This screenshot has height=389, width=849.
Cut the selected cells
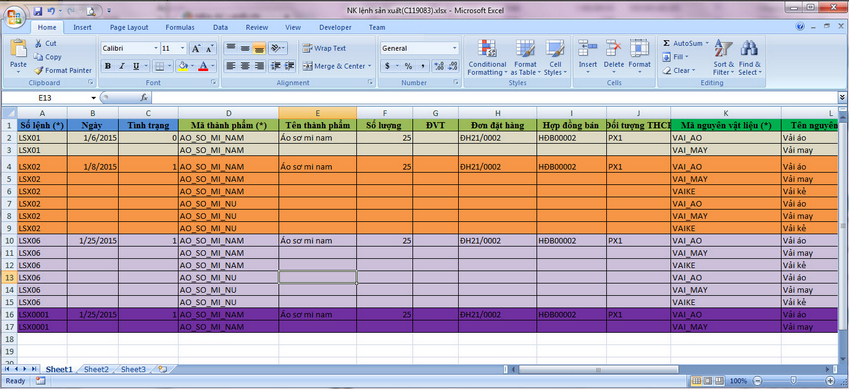coord(45,43)
